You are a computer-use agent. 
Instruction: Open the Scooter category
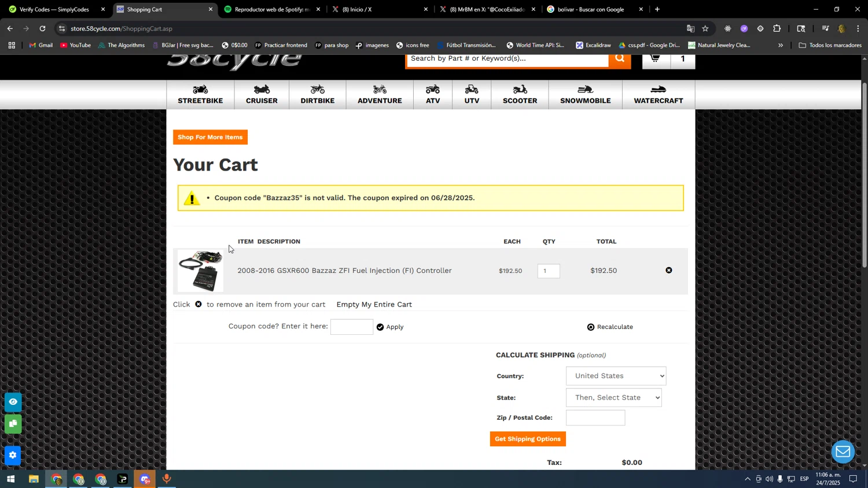[x=520, y=94]
